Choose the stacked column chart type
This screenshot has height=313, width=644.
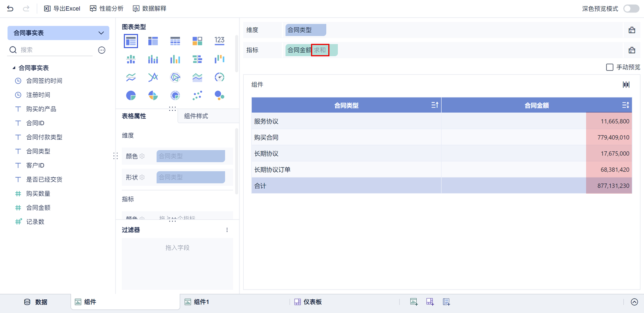pyautogui.click(x=153, y=59)
